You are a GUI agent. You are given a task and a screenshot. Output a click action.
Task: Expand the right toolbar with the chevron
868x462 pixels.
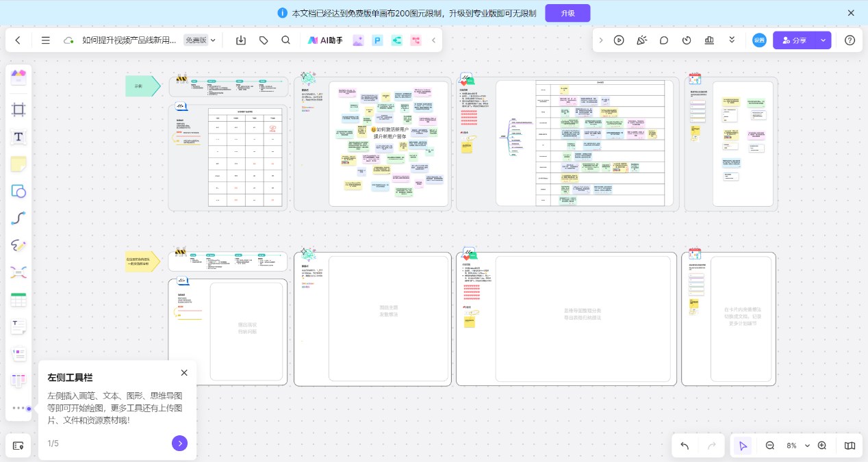(x=601, y=40)
